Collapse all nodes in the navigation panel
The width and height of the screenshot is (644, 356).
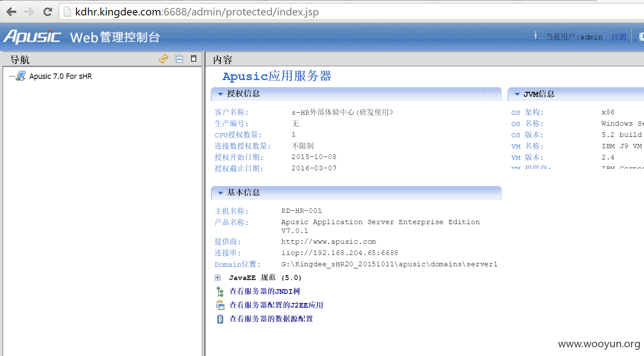tap(179, 59)
